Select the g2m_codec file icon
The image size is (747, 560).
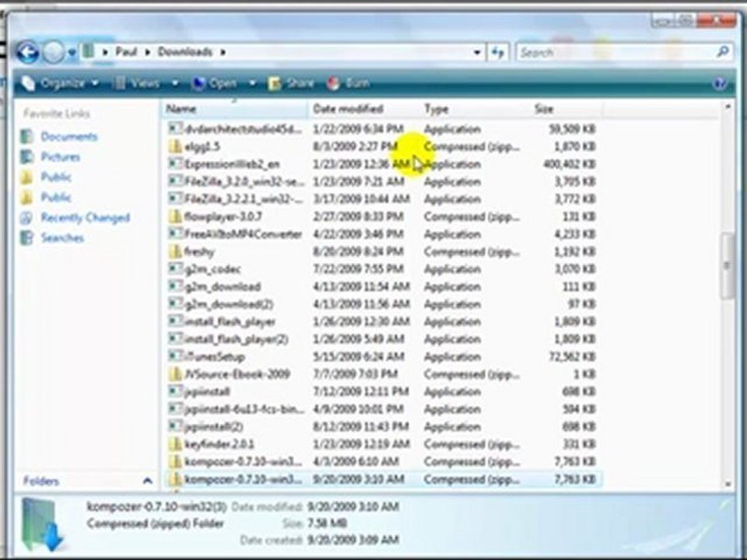(x=175, y=269)
